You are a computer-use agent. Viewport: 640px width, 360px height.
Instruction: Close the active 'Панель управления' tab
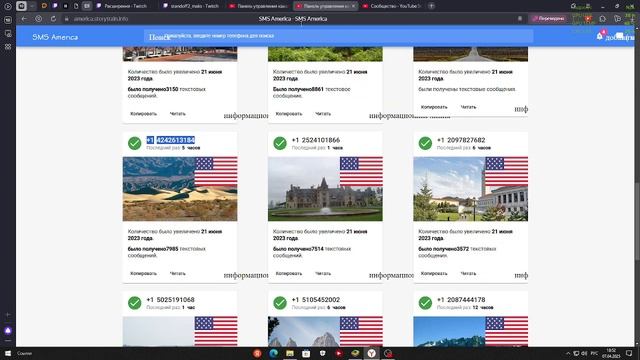[x=353, y=6]
